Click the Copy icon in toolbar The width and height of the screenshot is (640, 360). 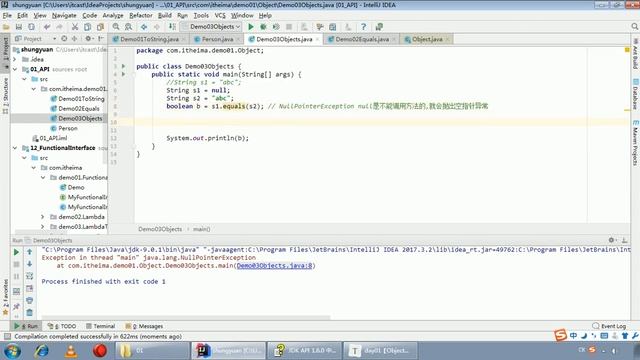pyautogui.click(x=87, y=27)
